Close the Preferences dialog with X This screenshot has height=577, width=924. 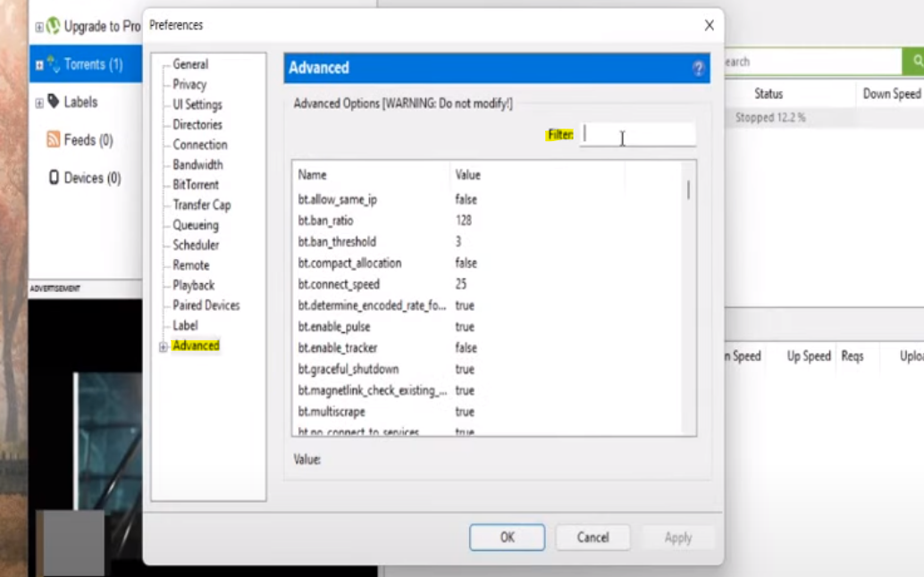pos(709,25)
